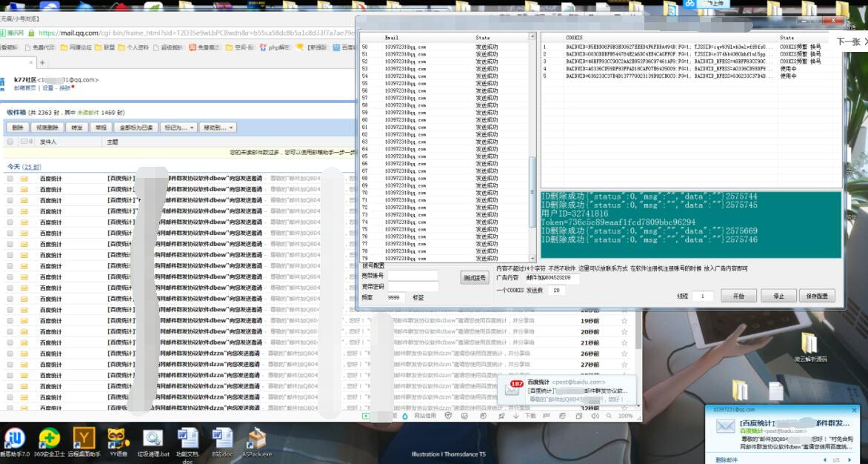Star the mail received 20秒前

624,331
